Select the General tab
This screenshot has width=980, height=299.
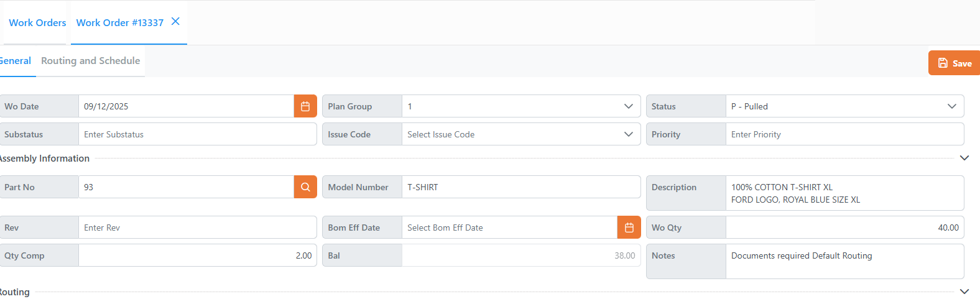click(x=16, y=61)
